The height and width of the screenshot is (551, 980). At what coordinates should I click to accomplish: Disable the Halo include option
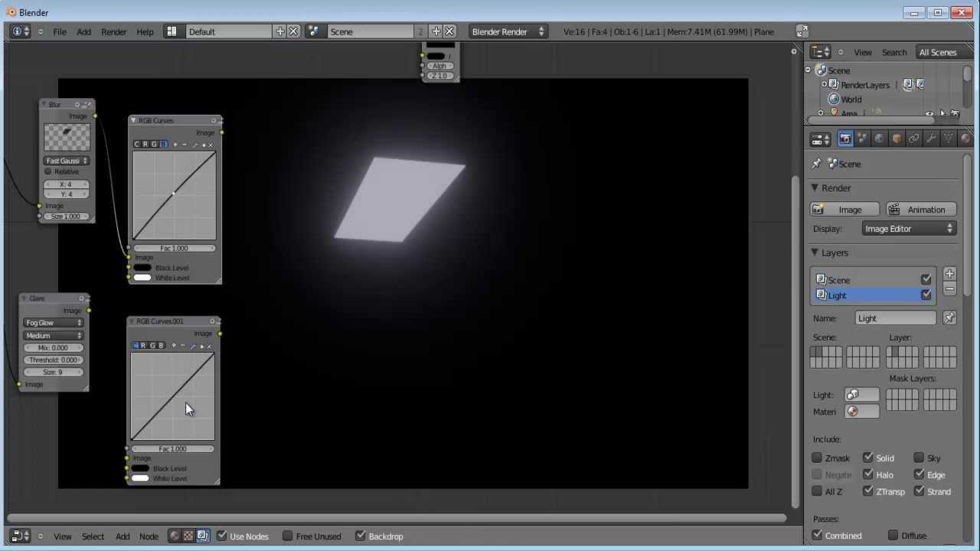(x=868, y=474)
